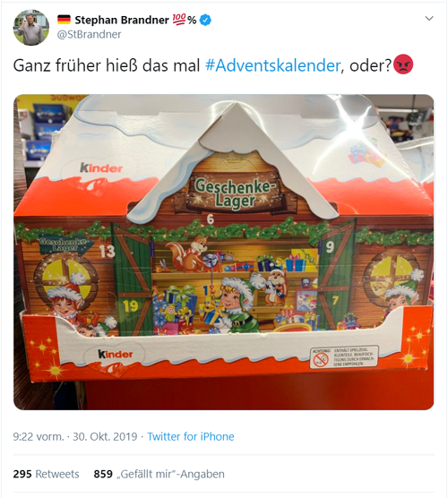Enlarge the Kinder advent calendar photo
This screenshot has height=498, width=448.
[224, 252]
